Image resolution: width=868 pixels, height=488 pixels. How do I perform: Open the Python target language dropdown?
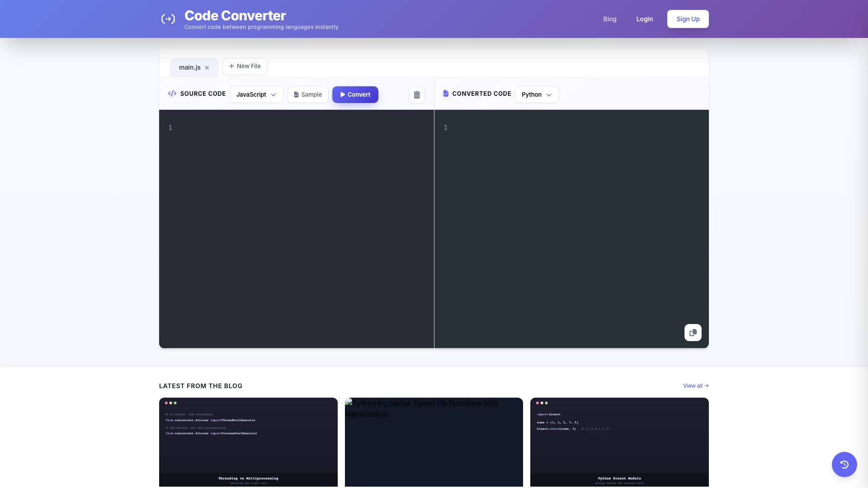(537, 95)
